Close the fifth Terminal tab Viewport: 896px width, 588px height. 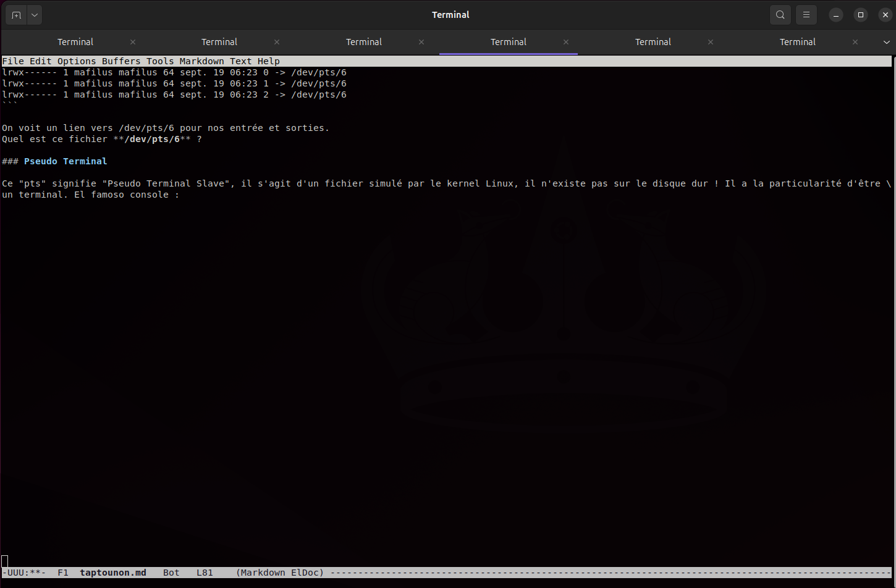pyautogui.click(x=711, y=42)
